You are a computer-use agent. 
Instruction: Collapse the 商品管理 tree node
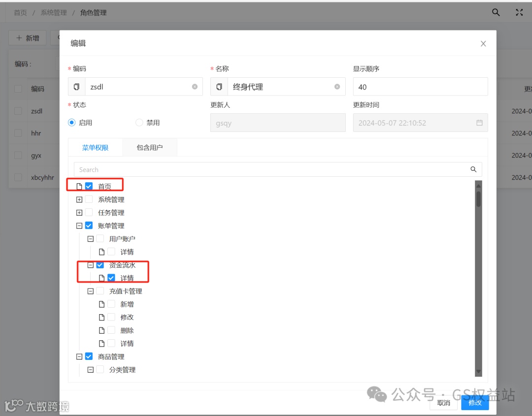pos(79,356)
